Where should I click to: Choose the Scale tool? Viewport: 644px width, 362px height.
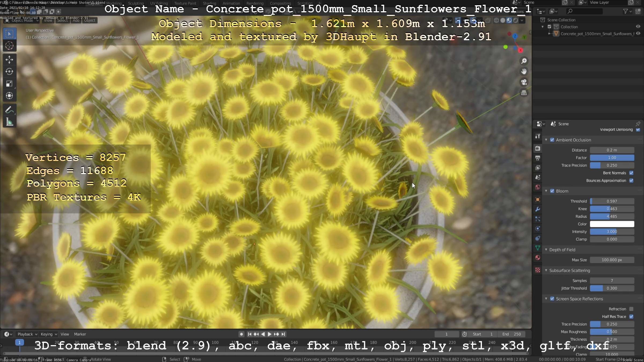[x=9, y=84]
